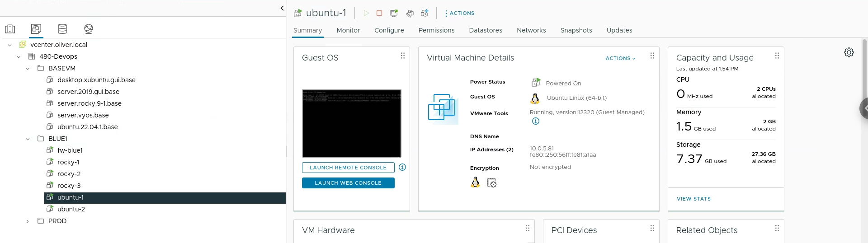Open the Storage inventory view
This screenshot has height=243, width=868.
(x=62, y=29)
